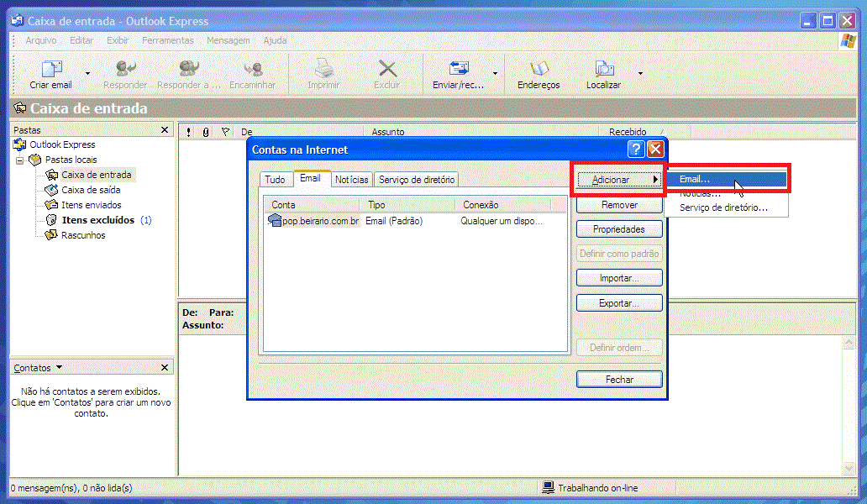Viewport: 867px width, 504px height.
Task: Click the Trabalhando on-line status icon
Action: tap(548, 487)
